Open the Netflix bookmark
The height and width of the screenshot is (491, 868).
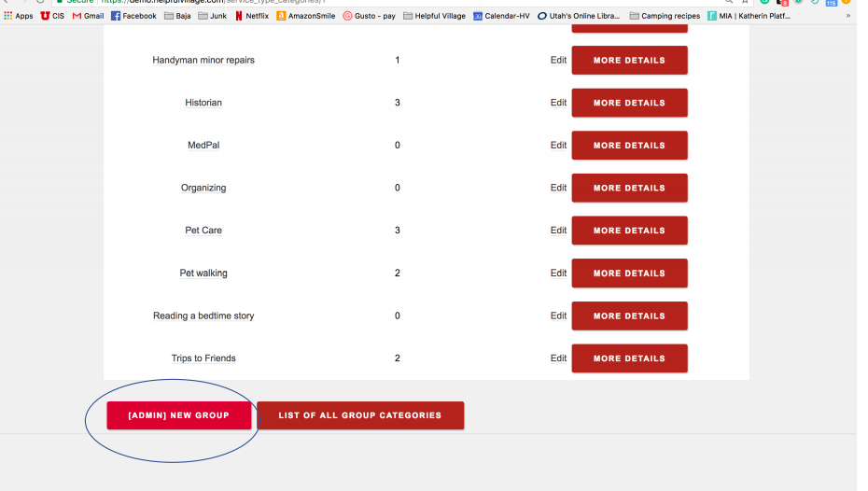tap(252, 16)
